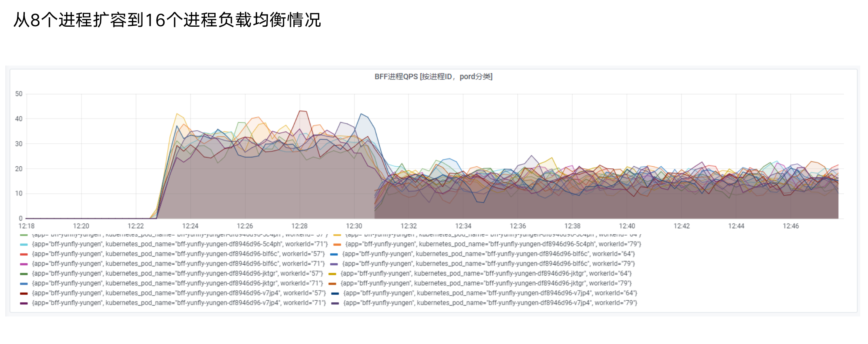Click the 12:34 time axis label
Screen dimensions: 868x344
click(x=463, y=226)
